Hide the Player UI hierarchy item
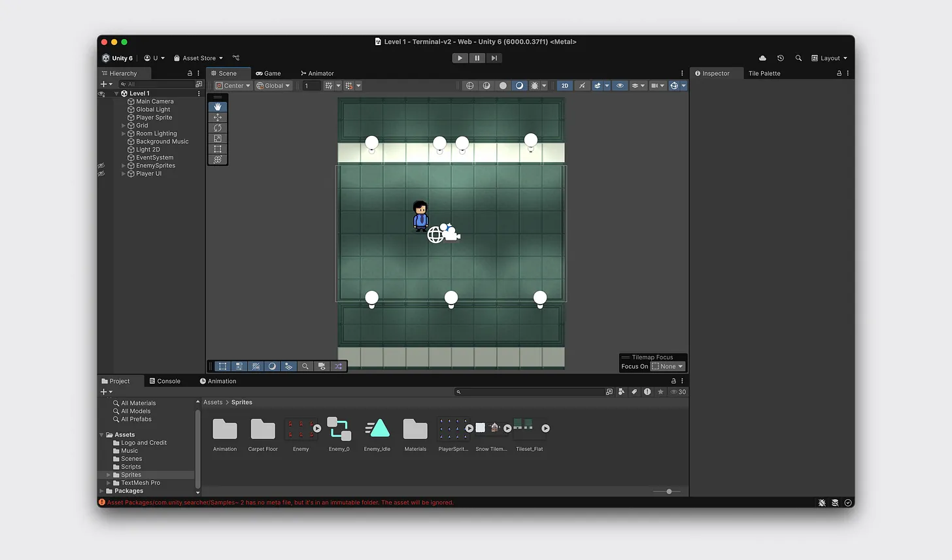The image size is (952, 560). pos(102,174)
